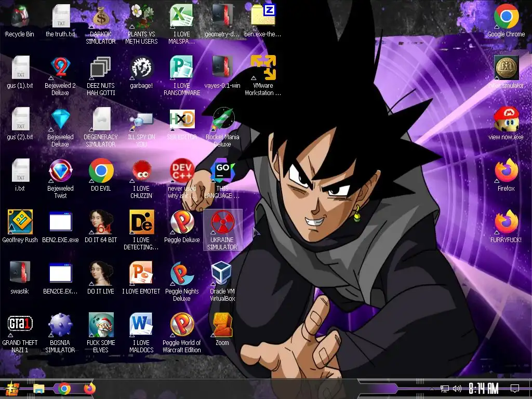Open network status tray icon
Screen dimensions: 532x399
pyautogui.click(x=445, y=389)
